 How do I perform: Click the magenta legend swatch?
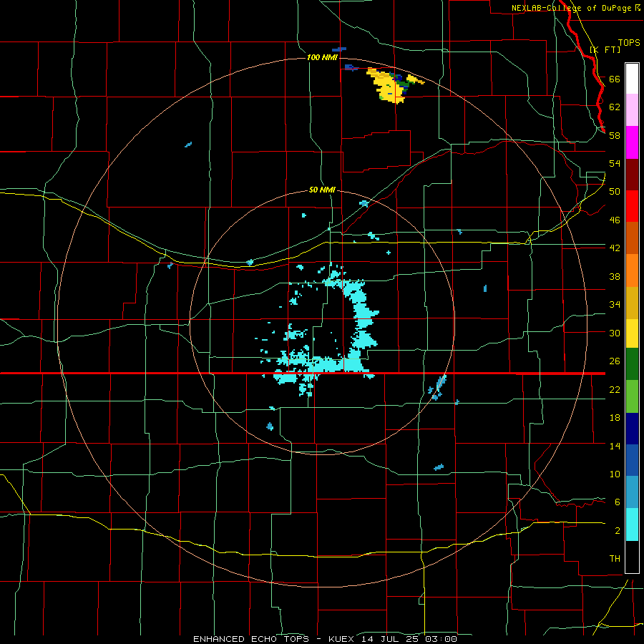pyautogui.click(x=632, y=142)
